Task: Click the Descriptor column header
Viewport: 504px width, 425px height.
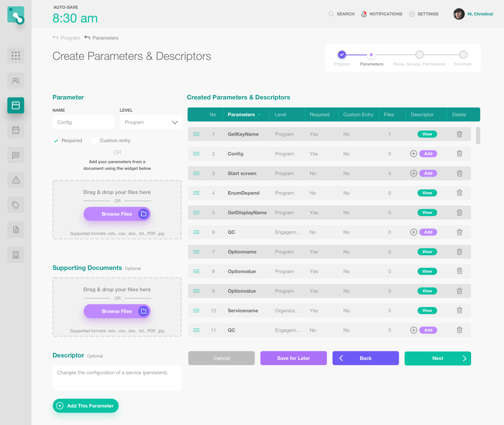Action: tap(422, 115)
